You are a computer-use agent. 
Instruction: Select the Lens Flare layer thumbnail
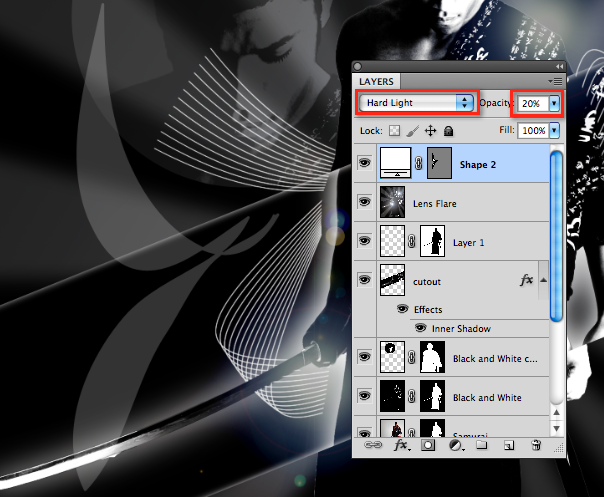point(393,202)
